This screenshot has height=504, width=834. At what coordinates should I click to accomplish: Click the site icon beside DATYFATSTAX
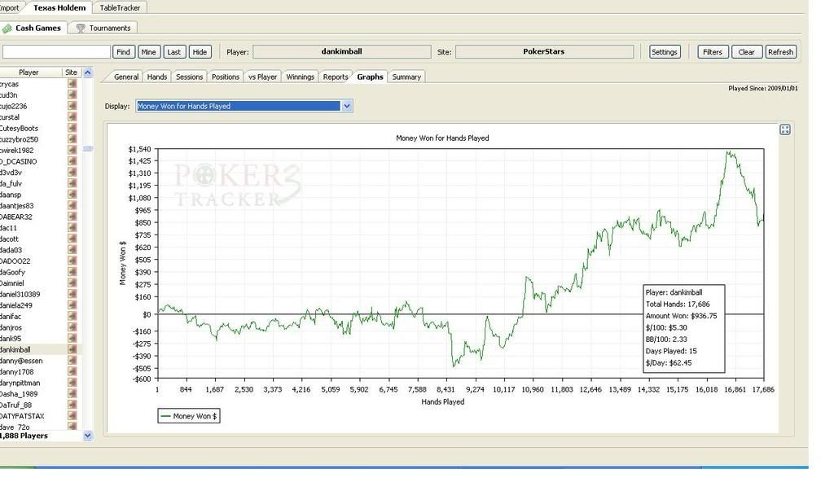(x=72, y=416)
